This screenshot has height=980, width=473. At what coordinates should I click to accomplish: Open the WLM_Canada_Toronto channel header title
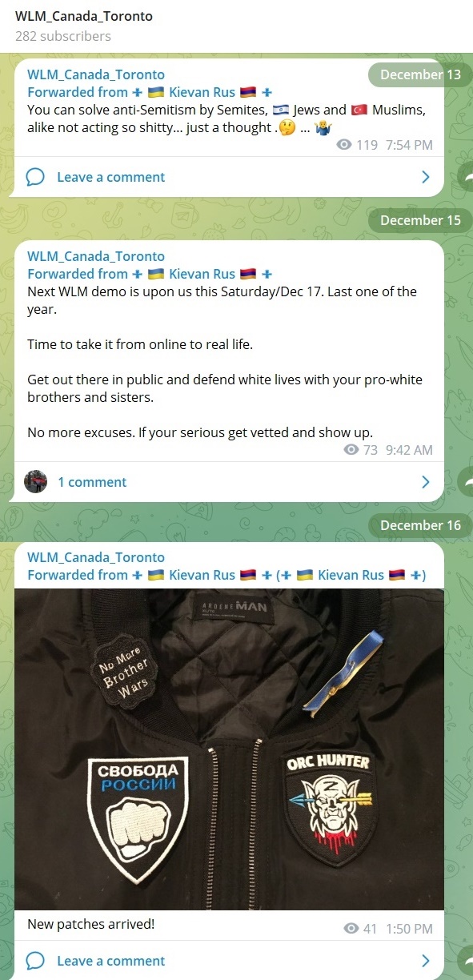pyautogui.click(x=84, y=16)
